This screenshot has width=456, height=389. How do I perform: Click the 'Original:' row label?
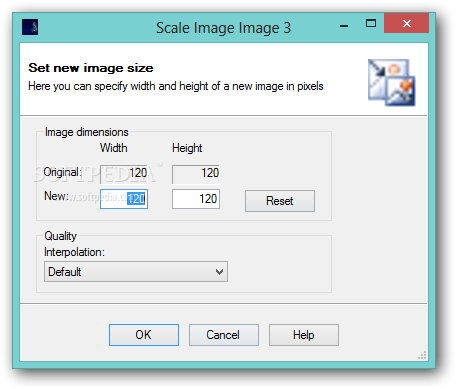[63, 172]
